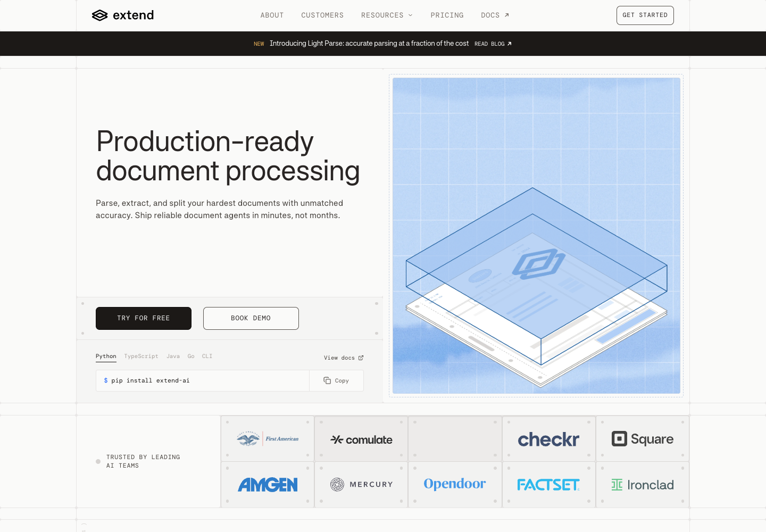Click the extend wordmark
Screen dimensions: 766x532
click(134, 15)
